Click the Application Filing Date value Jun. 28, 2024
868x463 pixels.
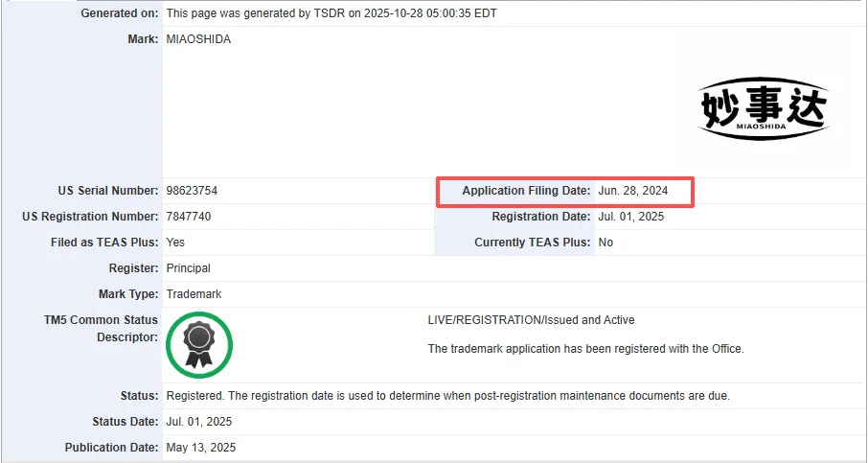(x=633, y=192)
